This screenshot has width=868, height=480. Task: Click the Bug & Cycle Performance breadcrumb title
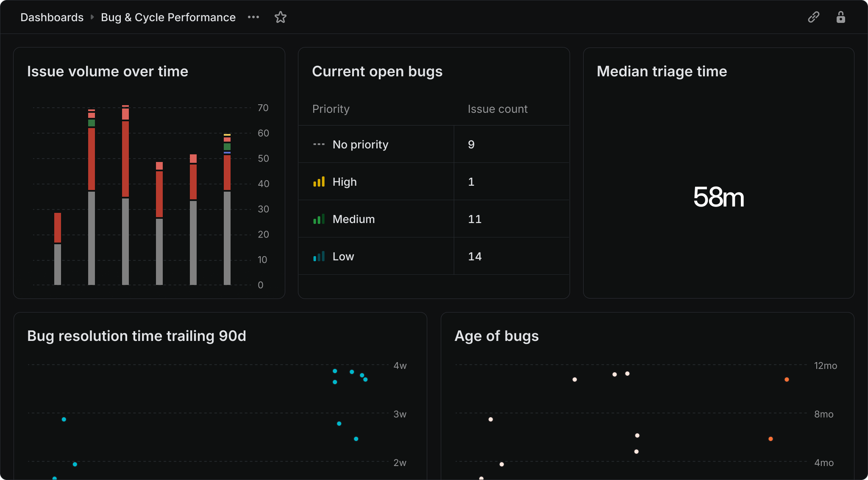[168, 17]
